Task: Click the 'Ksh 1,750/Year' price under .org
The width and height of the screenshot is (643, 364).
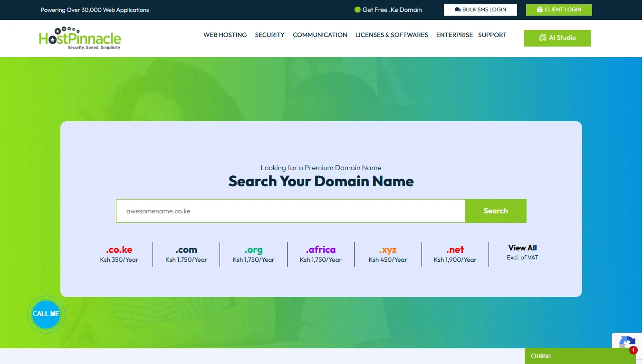Action: 253,260
